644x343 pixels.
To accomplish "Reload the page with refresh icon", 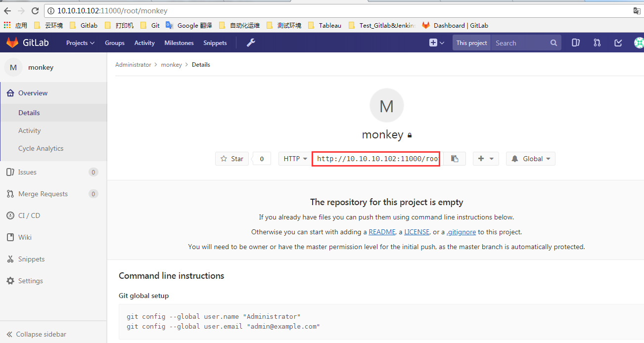I will click(x=35, y=10).
